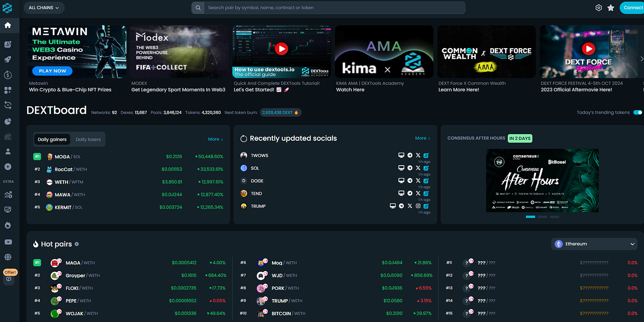Toggle Today's trending tokens switch

pyautogui.click(x=638, y=112)
